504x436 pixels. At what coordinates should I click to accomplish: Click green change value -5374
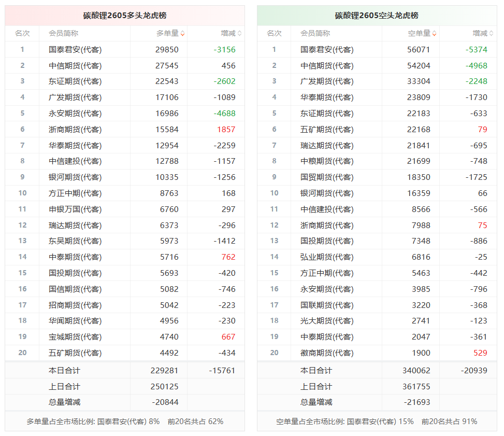coord(477,50)
